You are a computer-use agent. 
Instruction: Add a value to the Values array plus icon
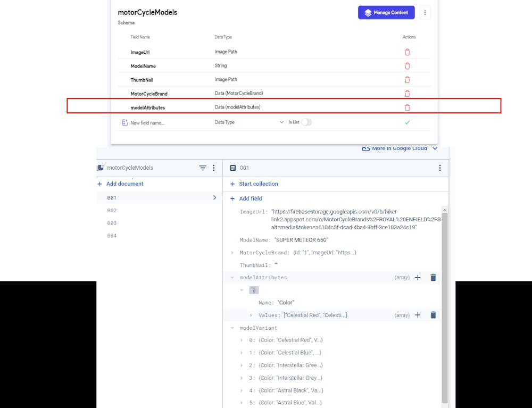click(418, 314)
